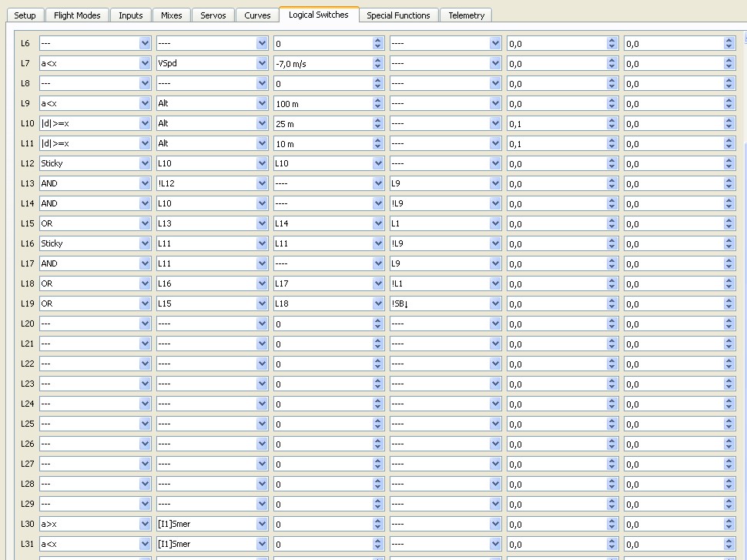The width and height of the screenshot is (747, 560).
Task: Open L19 AND switch dropdown showing !SB
Action: coord(495,304)
